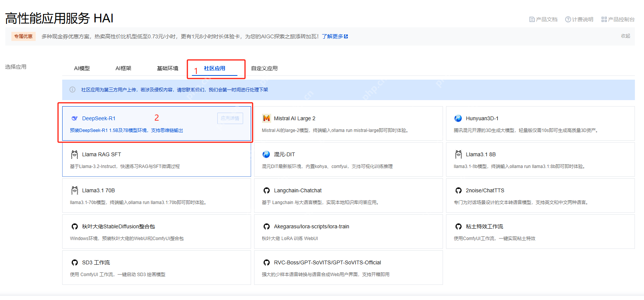This screenshot has height=300, width=644.
Task: Select the DeepSeek-R1 application title
Action: pos(99,118)
